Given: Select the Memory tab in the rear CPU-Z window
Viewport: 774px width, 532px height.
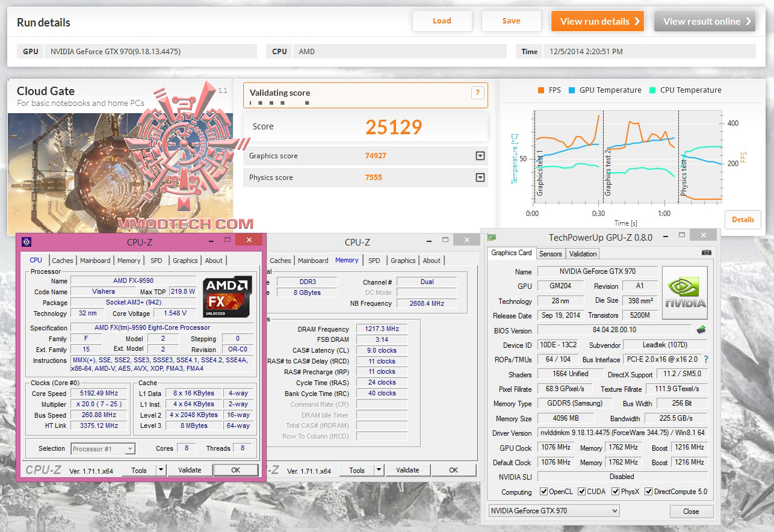Looking at the screenshot, I should [347, 260].
